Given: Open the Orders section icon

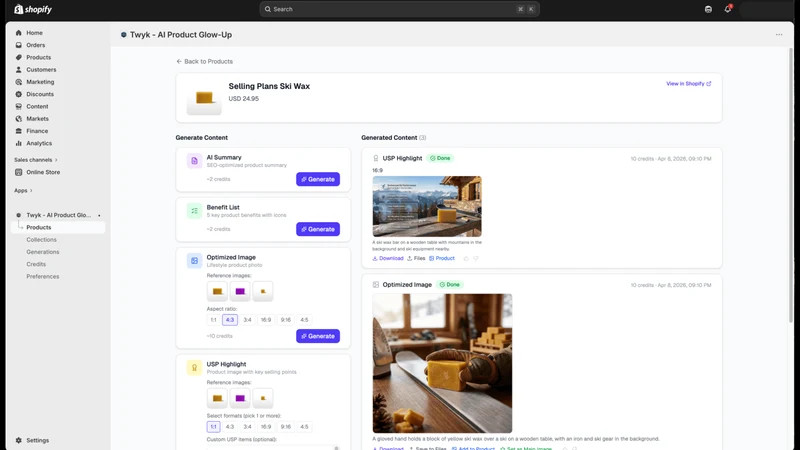Looking at the screenshot, I should click(x=18, y=45).
